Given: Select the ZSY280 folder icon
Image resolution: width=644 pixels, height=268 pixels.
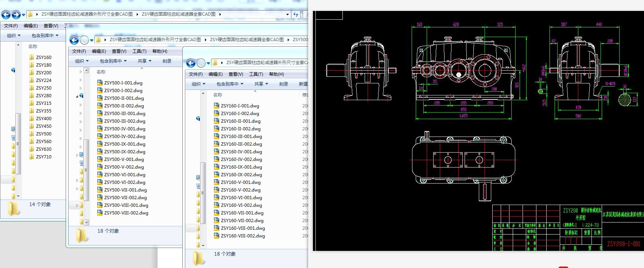Looking at the screenshot, I should (x=31, y=95).
